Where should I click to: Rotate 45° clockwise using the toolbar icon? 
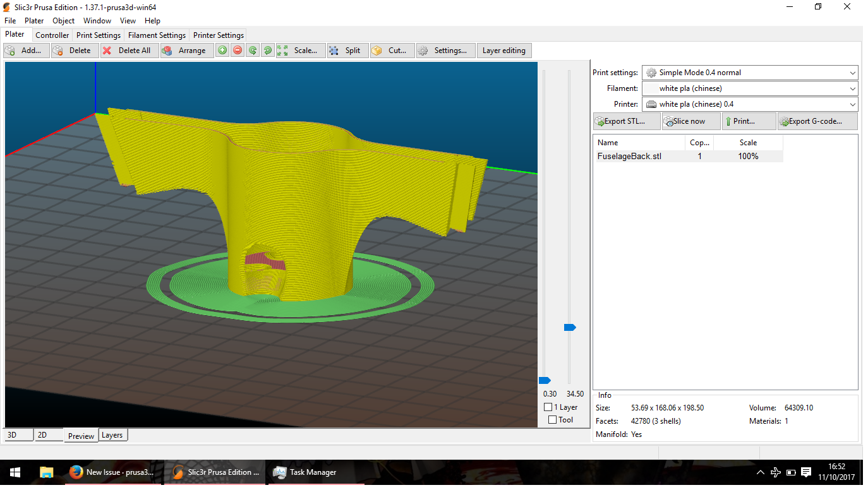[268, 51]
